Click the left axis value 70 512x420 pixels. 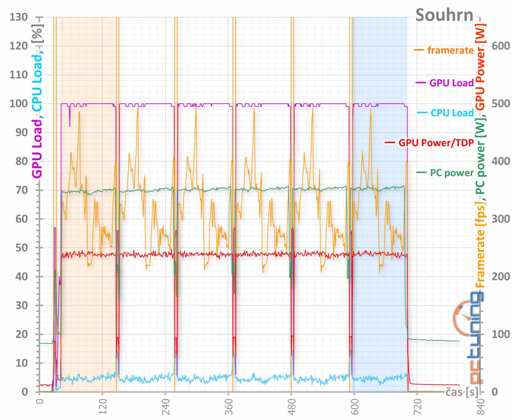coord(22,190)
